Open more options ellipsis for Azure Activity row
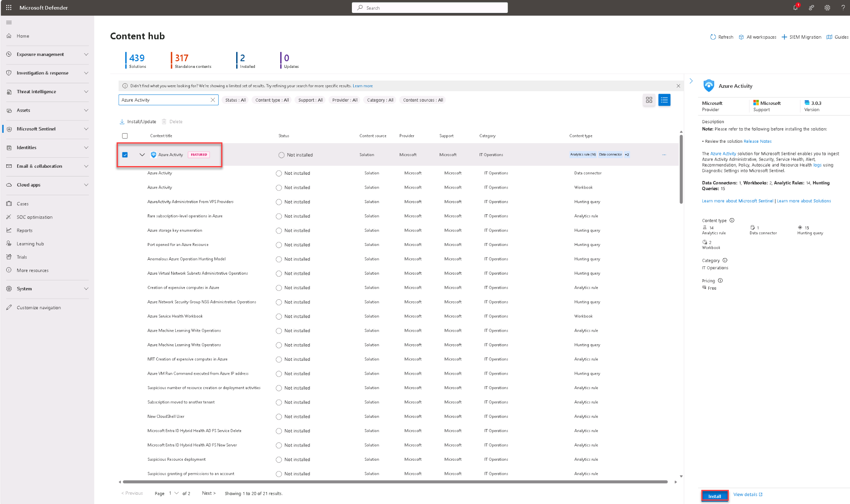This screenshot has width=850, height=504. click(664, 155)
